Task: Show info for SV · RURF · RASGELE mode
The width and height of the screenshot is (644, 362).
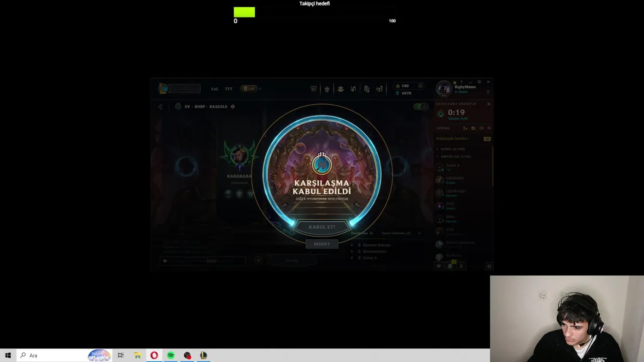Action: coord(232,107)
